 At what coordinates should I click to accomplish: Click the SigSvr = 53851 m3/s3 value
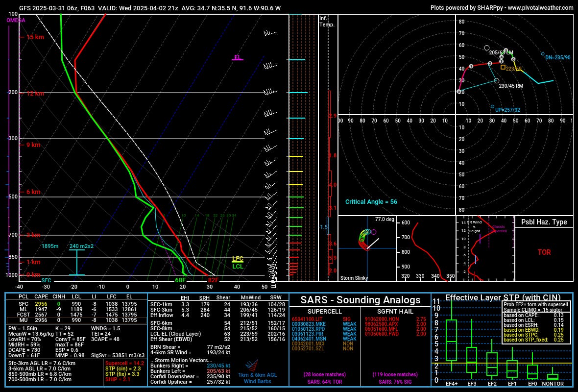tap(118, 355)
